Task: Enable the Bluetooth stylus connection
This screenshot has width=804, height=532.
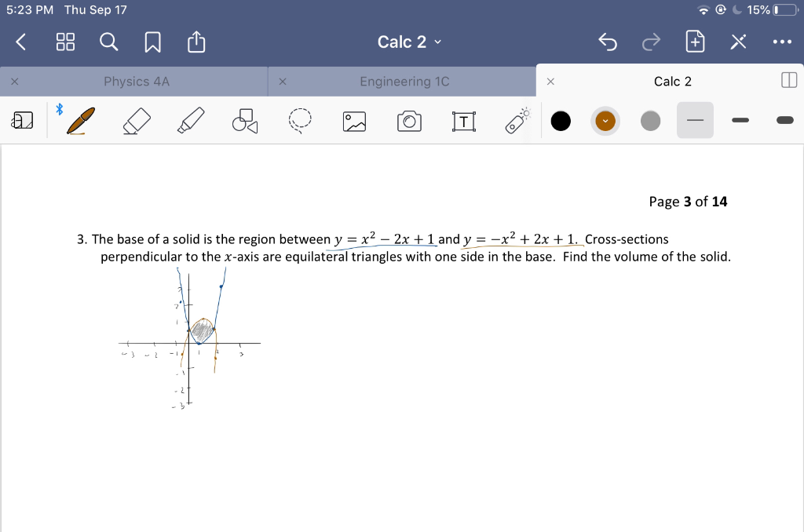Action: click(x=60, y=110)
